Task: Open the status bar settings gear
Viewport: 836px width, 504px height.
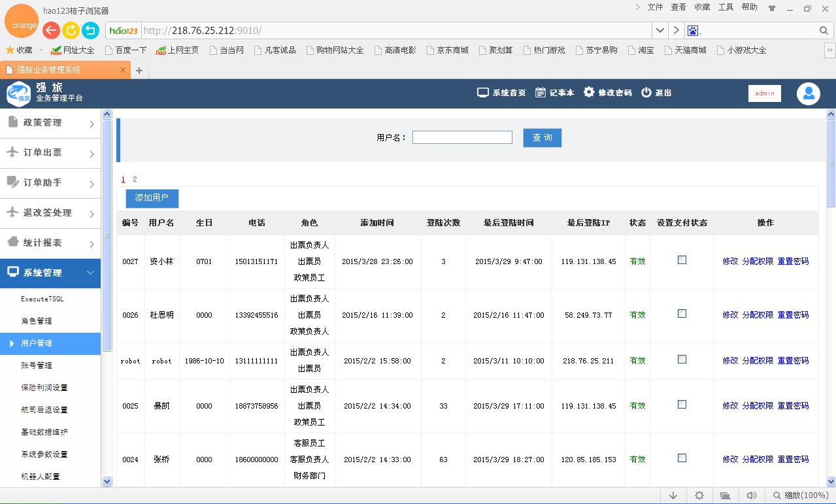Action: click(699, 496)
